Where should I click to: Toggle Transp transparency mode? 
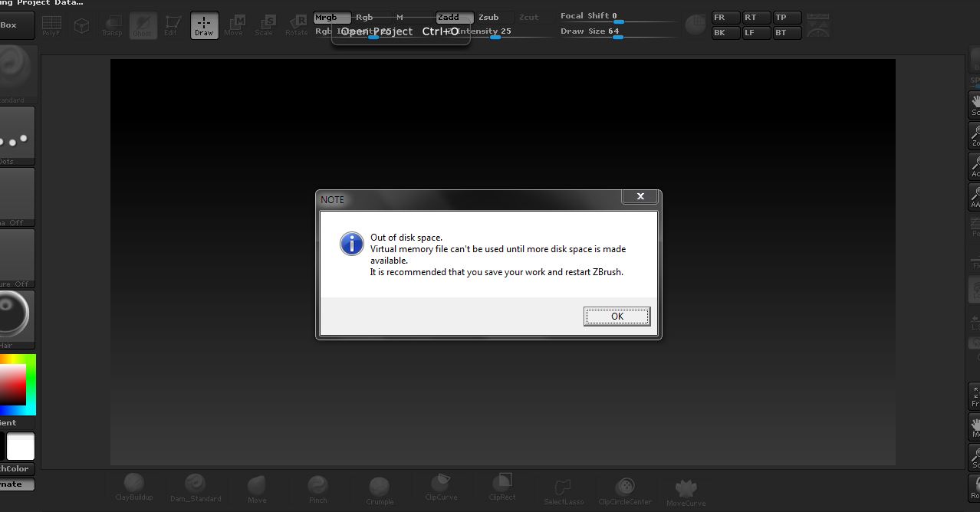(x=112, y=26)
